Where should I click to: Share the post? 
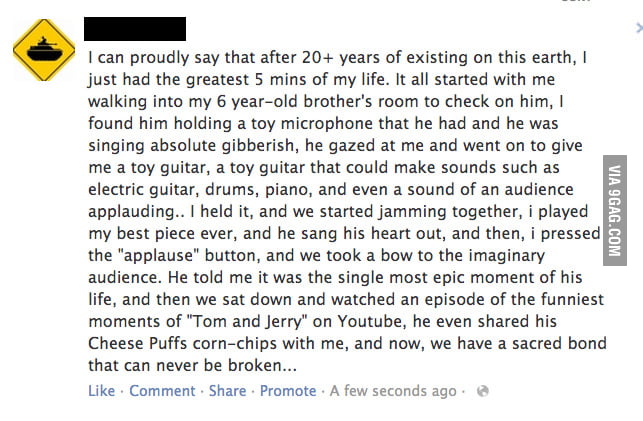click(x=227, y=391)
